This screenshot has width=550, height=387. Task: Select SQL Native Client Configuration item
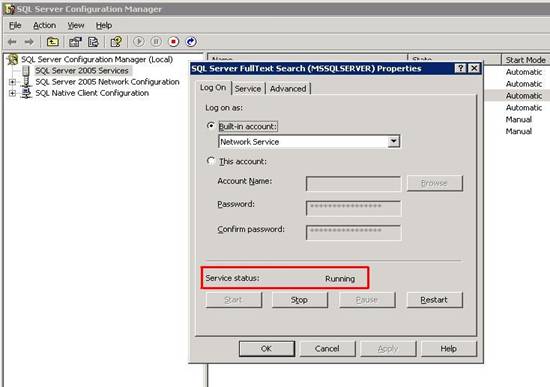point(92,93)
